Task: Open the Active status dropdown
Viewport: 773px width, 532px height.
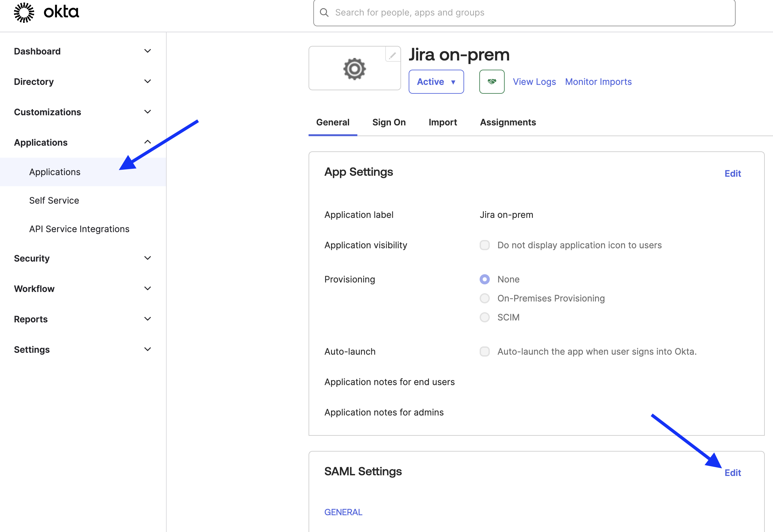Action: [436, 82]
